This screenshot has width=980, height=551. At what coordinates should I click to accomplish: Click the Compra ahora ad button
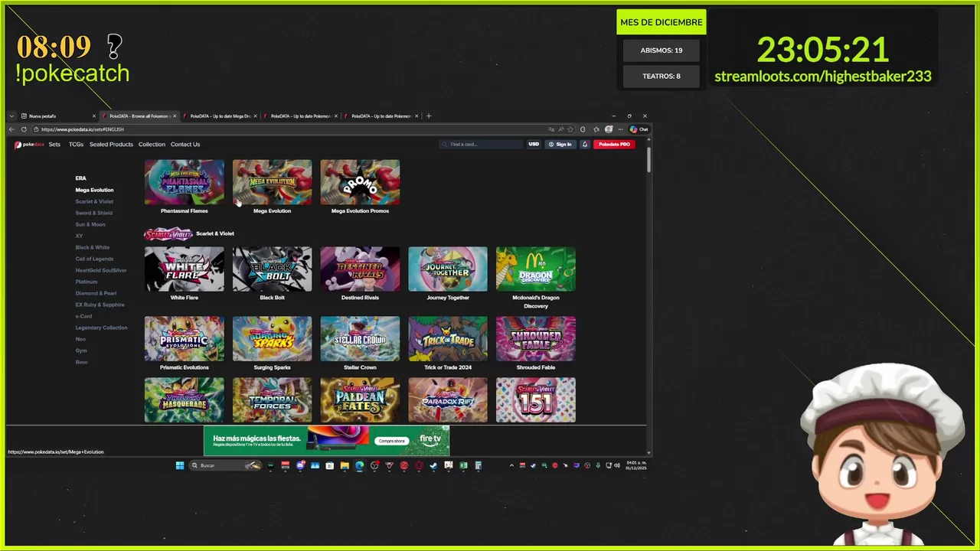[x=391, y=441]
